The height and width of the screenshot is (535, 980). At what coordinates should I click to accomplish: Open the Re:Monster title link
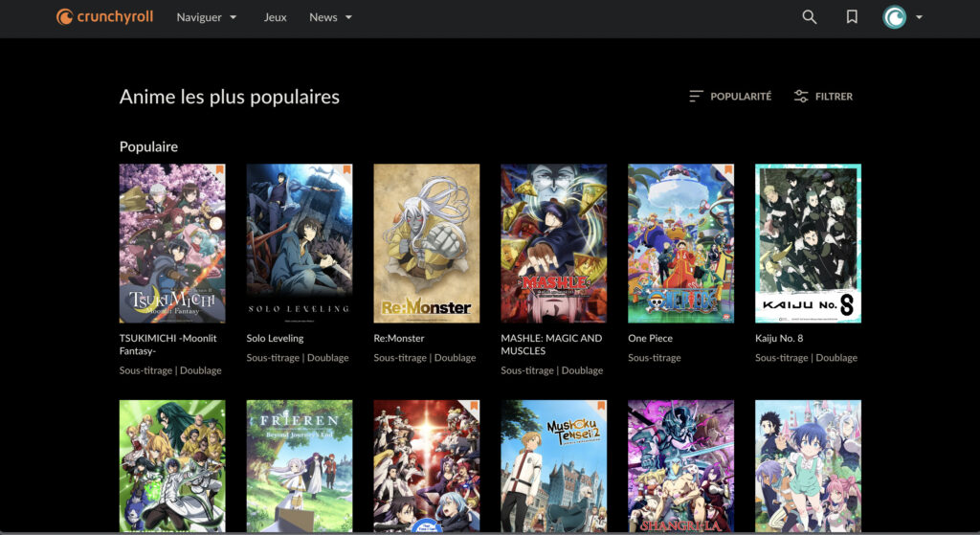[x=399, y=338]
